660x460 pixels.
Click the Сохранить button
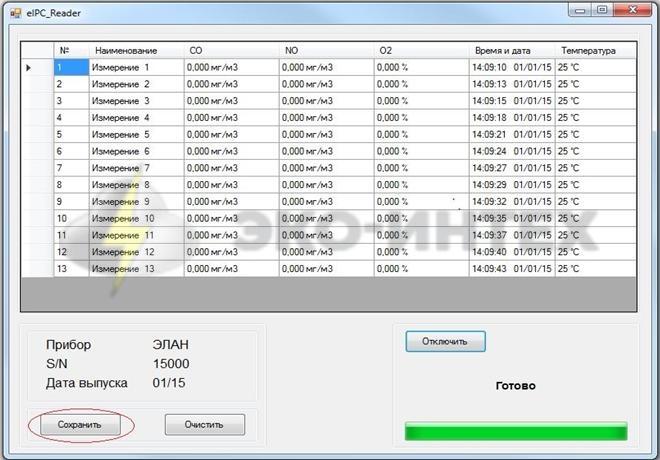(x=80, y=424)
